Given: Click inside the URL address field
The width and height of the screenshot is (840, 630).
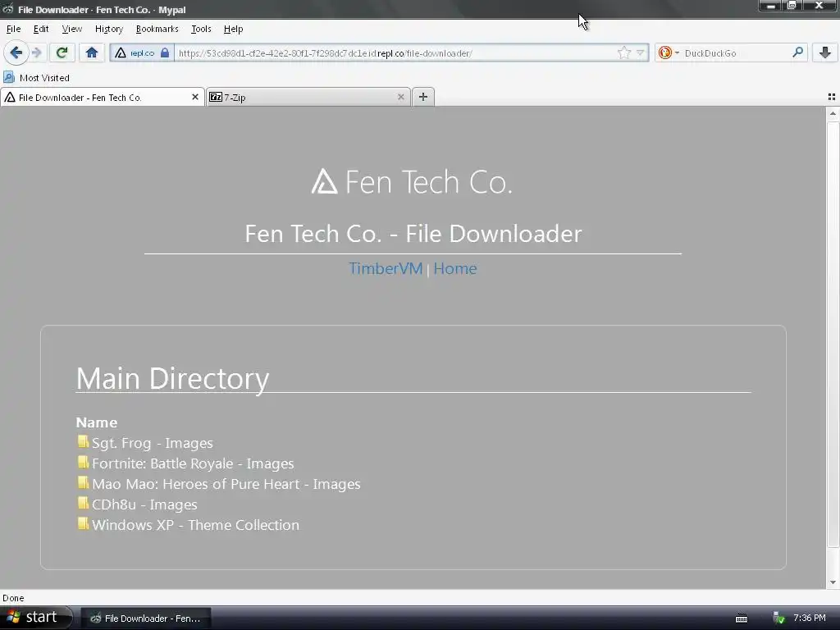Looking at the screenshot, I should (395, 53).
